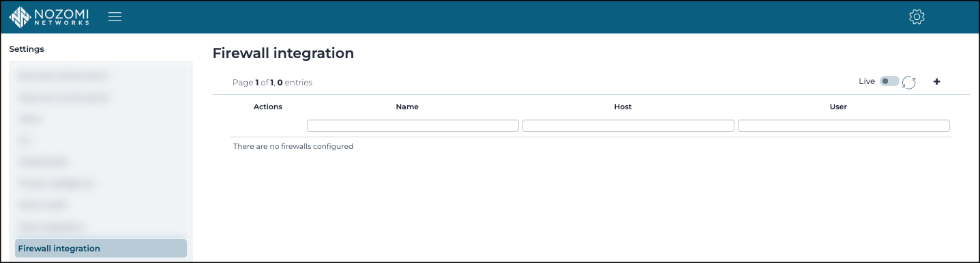
Task: Click the User filter input field
Action: coord(844,126)
